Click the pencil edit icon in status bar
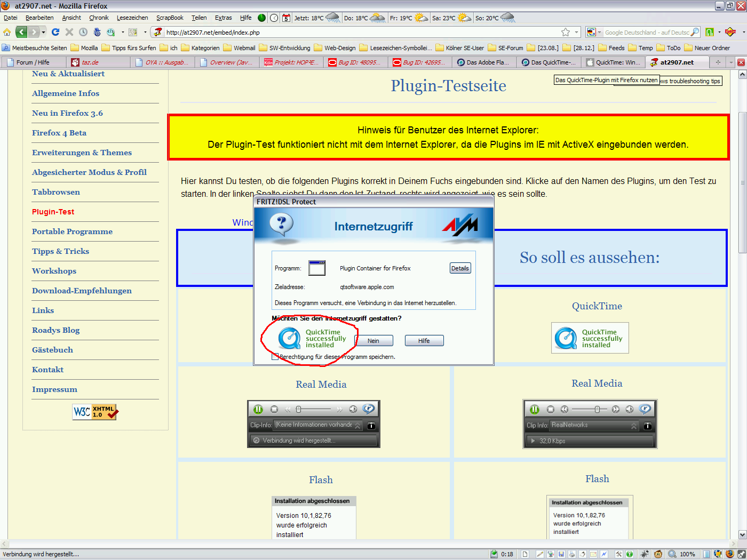The image size is (747, 560). [540, 554]
